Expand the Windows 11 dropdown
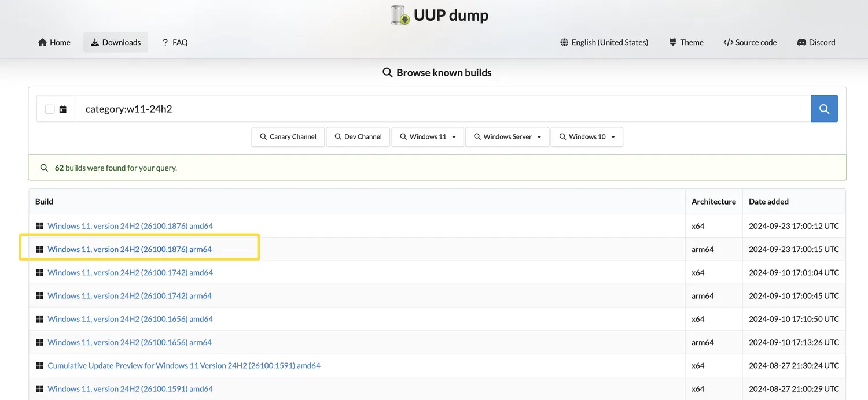Viewport: 868px width, 400px height. [x=428, y=137]
